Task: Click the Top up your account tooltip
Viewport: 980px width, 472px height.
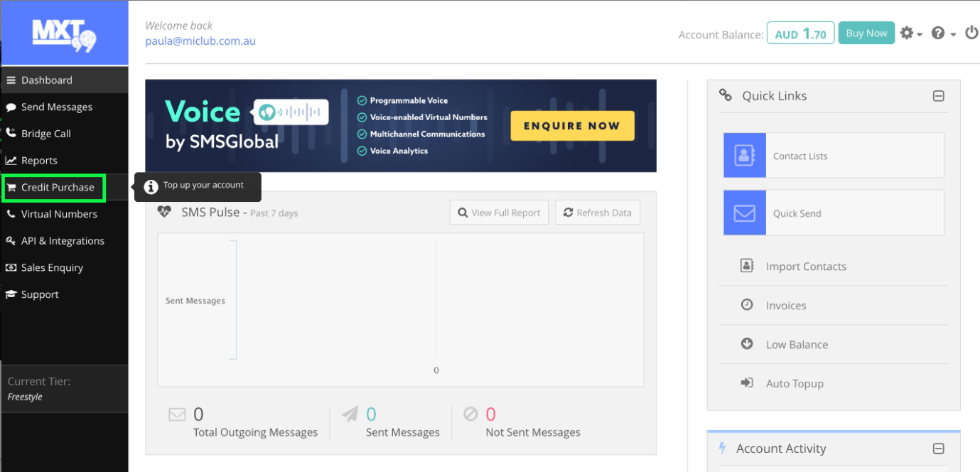Action: tap(198, 187)
